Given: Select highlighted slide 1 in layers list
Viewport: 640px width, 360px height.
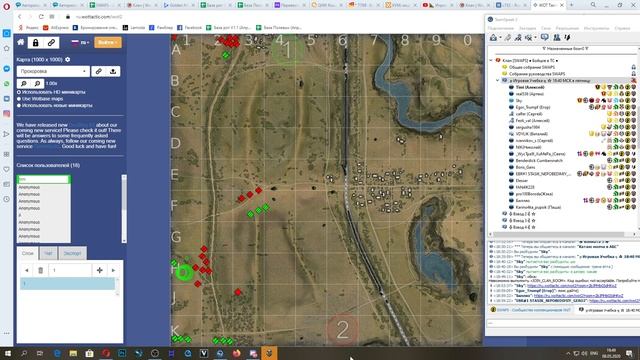Looking at the screenshot, I should pyautogui.click(x=67, y=284).
